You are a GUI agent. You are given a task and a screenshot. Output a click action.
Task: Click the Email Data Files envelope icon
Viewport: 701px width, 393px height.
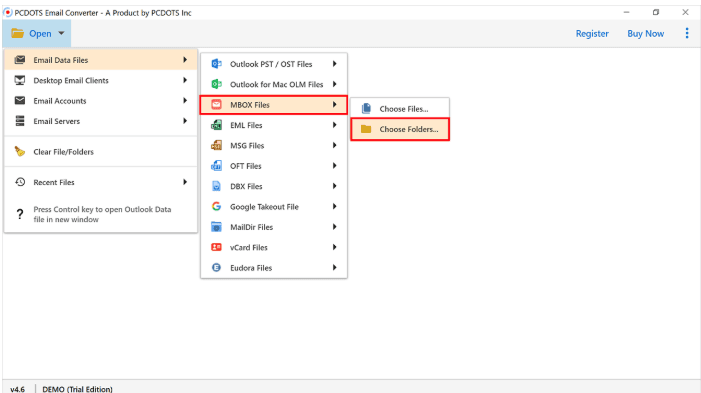coord(20,60)
